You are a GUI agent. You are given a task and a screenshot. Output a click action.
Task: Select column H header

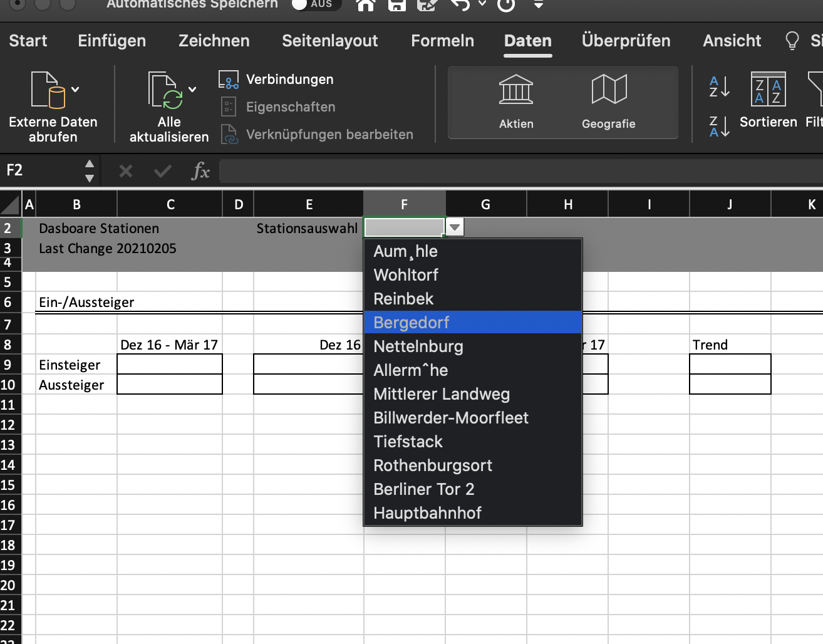pyautogui.click(x=567, y=204)
